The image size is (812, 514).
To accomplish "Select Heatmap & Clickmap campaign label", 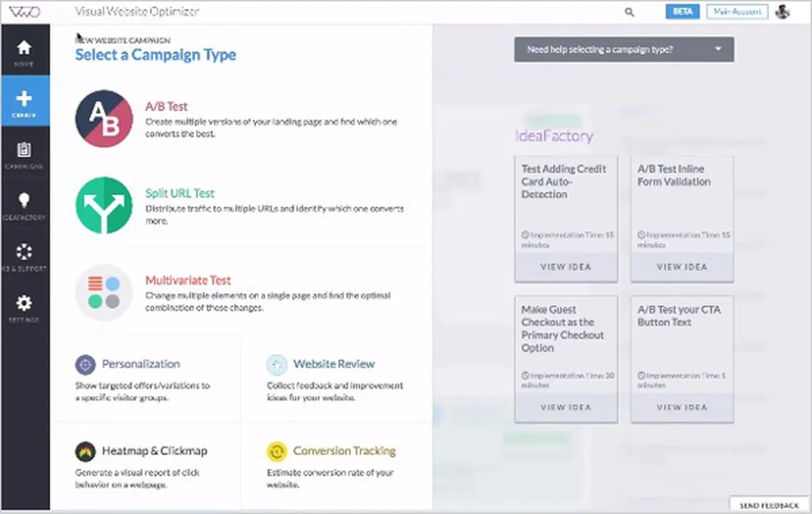I will (x=154, y=450).
